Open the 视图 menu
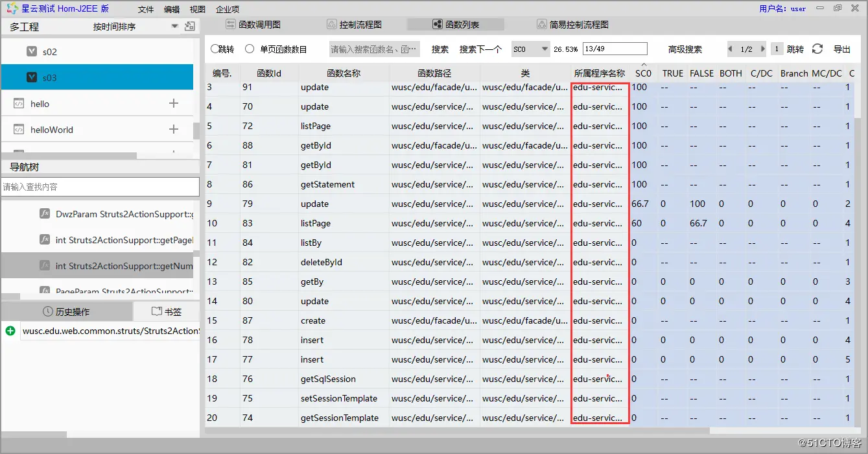 [198, 9]
